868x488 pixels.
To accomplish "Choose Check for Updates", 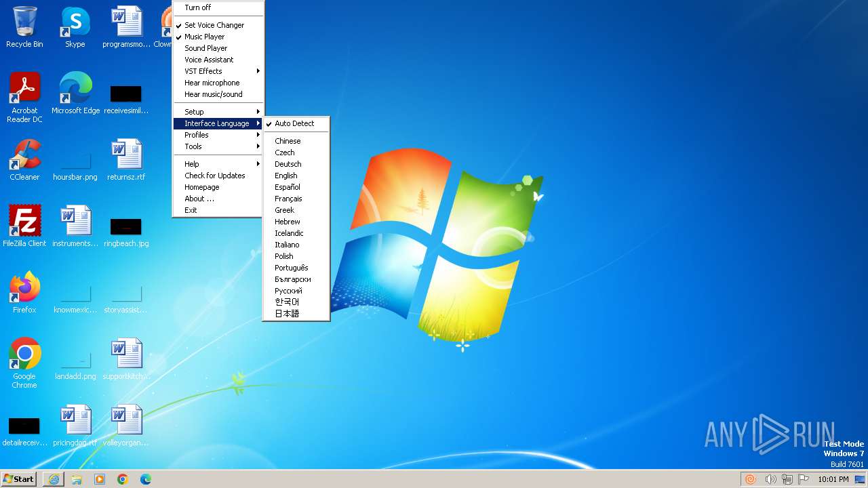I will [x=218, y=176].
